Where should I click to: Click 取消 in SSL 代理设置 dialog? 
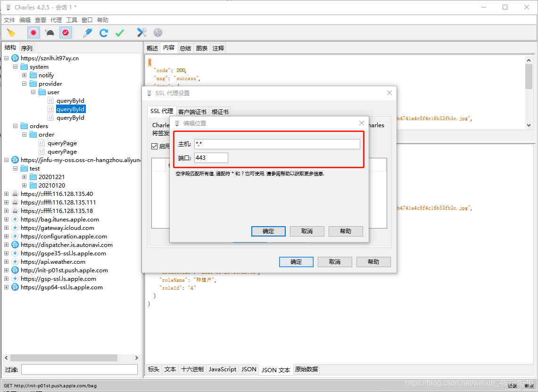[x=335, y=261]
